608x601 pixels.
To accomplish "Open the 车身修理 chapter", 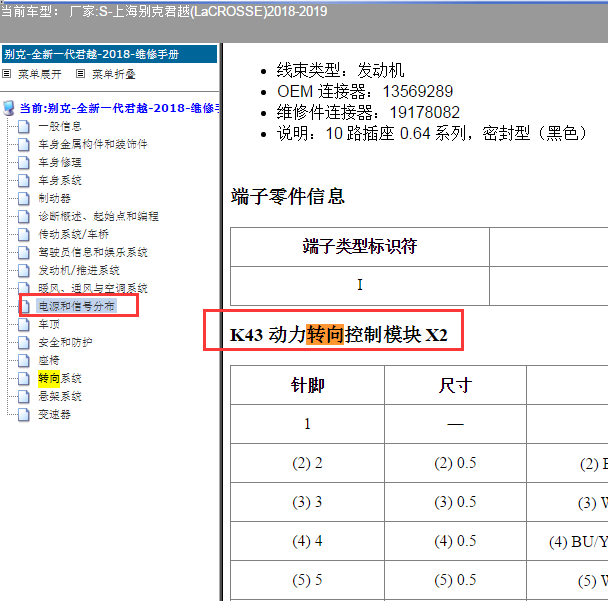I will tap(60, 162).
